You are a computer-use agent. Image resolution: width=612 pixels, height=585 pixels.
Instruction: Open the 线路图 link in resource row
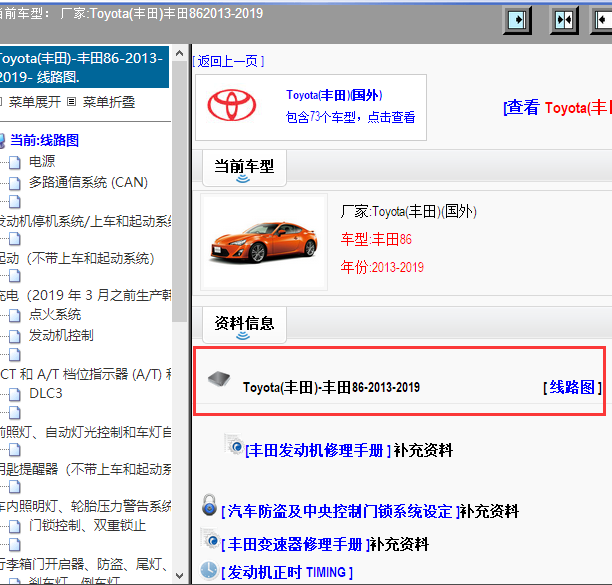[x=572, y=387]
